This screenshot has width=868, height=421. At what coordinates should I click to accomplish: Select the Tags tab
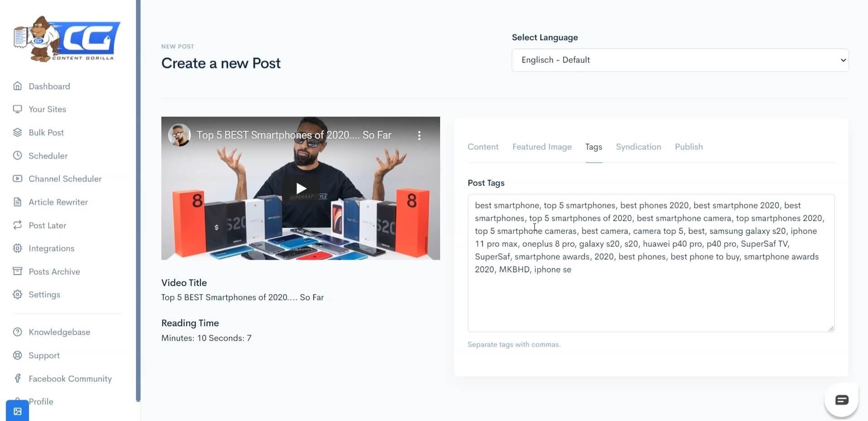(x=593, y=147)
